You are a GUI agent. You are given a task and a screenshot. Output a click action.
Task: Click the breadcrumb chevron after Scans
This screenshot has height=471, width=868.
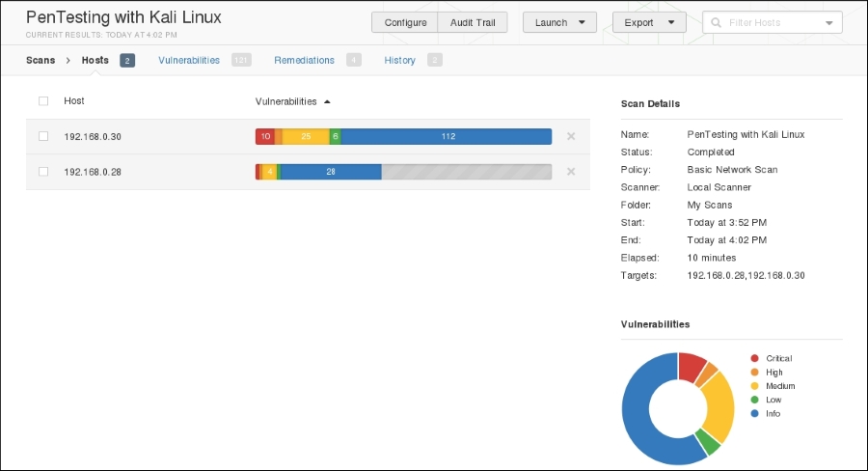click(x=68, y=60)
